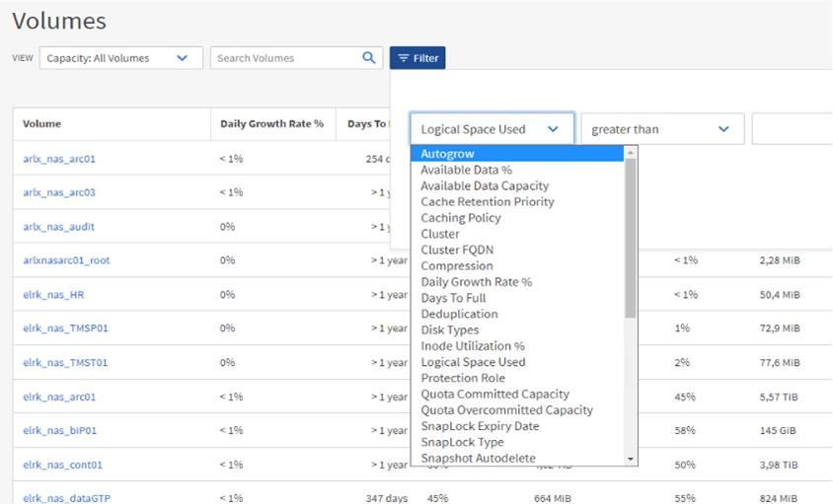Type in the Search Volumes field

284,58
